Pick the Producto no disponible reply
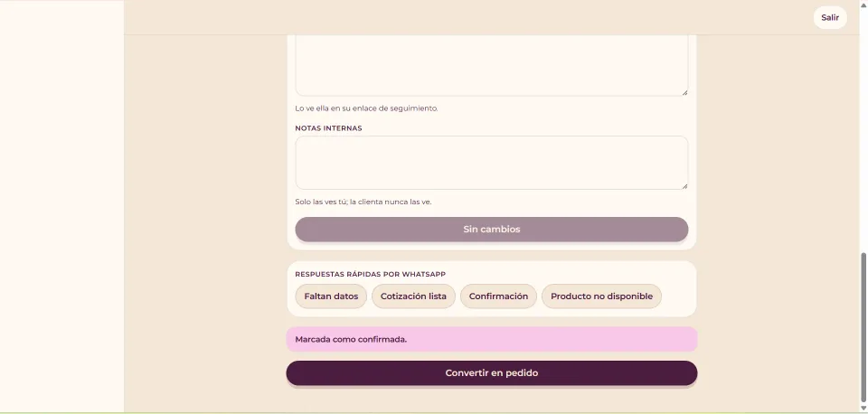This screenshot has height=414, width=868. tap(601, 296)
